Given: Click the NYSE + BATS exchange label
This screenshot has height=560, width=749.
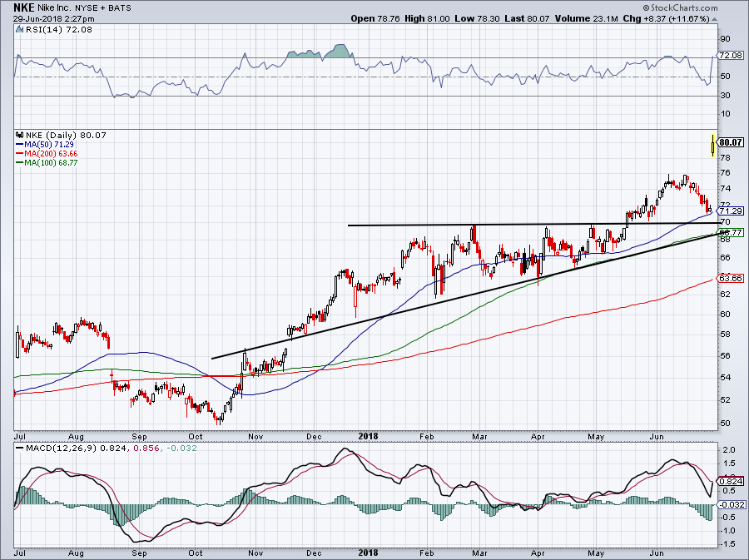Looking at the screenshot, I should [102, 8].
